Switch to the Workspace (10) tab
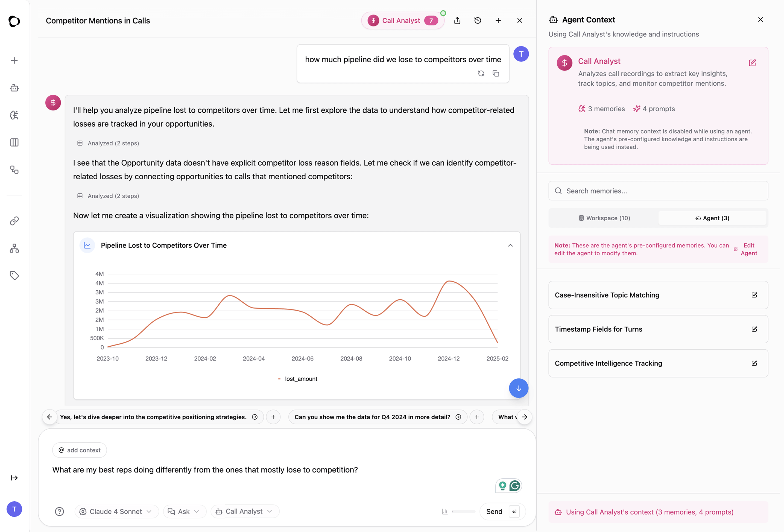 (604, 218)
